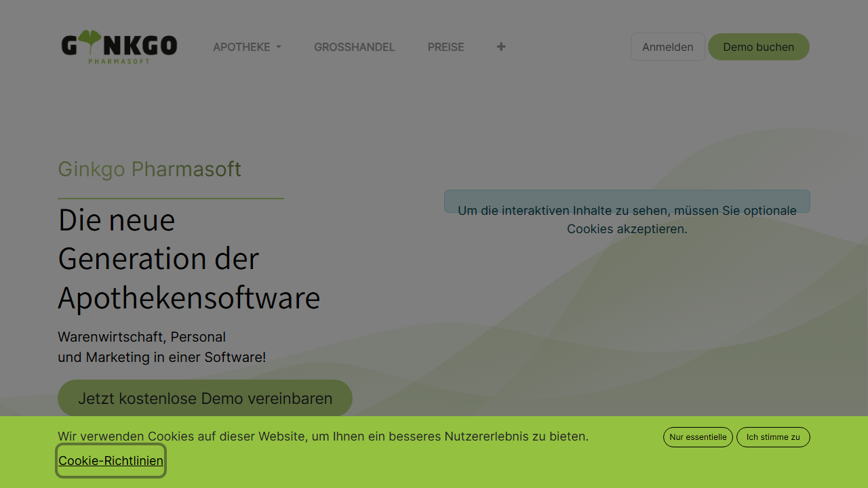Accept only essential cookies with Nur essentielle
The image size is (868, 488).
coord(698,437)
